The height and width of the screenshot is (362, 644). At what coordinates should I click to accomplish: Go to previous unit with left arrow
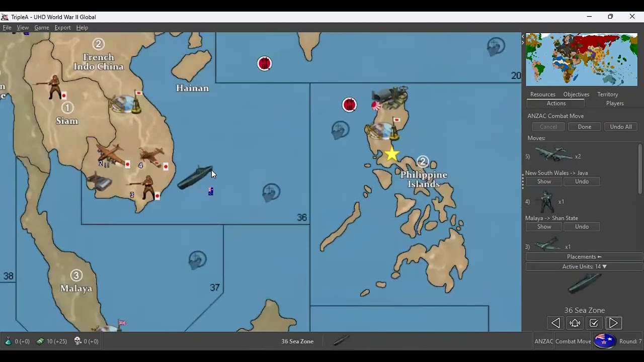(555, 323)
